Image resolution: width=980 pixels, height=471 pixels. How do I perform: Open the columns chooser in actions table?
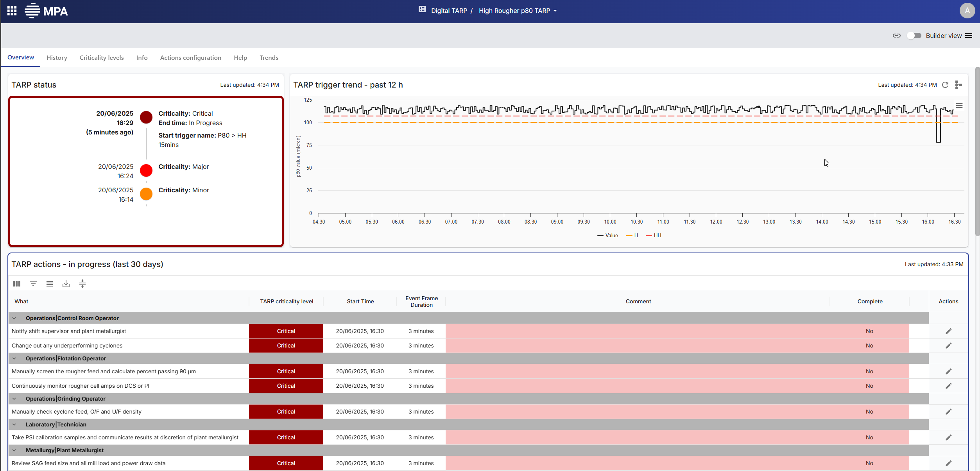pyautogui.click(x=16, y=284)
